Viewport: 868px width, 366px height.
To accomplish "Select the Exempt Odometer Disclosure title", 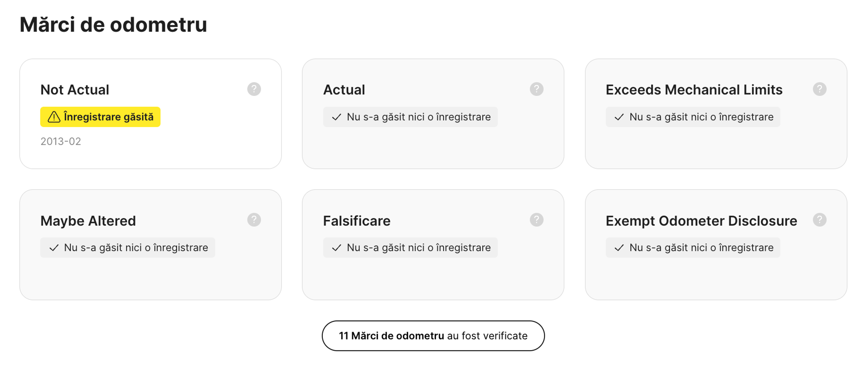I will click(x=701, y=221).
